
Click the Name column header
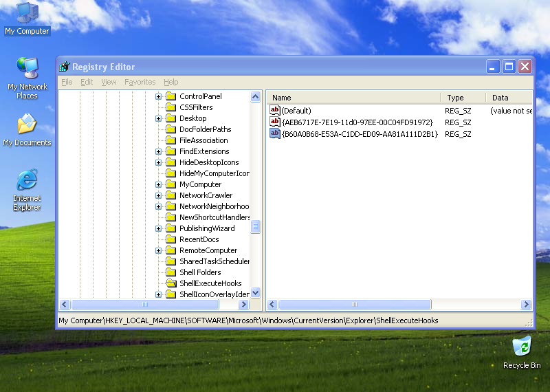pos(353,97)
